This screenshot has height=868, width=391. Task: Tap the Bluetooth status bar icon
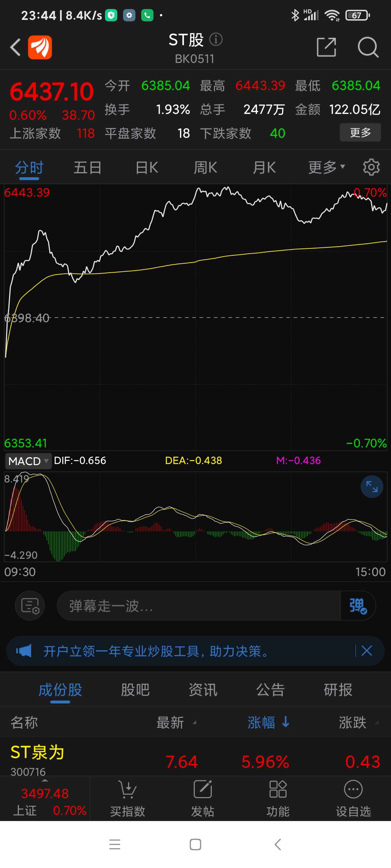pos(295,15)
